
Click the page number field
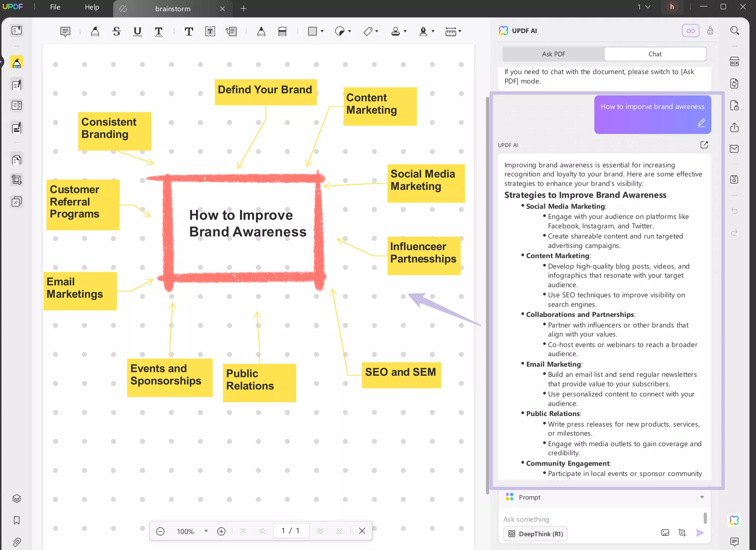291,531
